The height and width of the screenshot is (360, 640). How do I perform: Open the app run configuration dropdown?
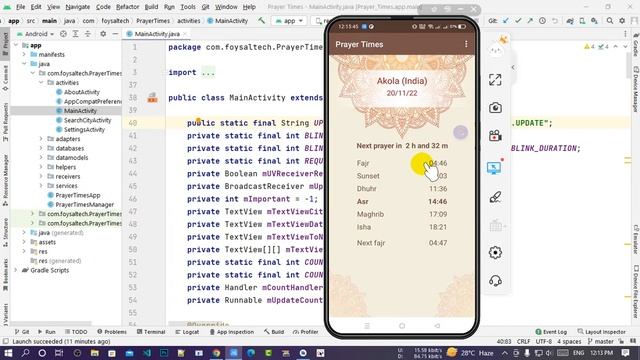290,21
